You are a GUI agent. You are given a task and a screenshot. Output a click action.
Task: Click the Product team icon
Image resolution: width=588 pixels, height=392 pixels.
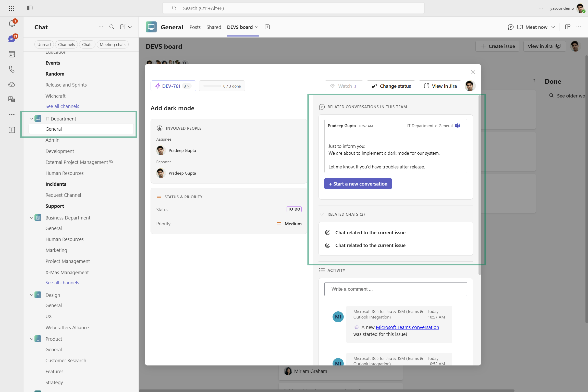click(x=38, y=339)
